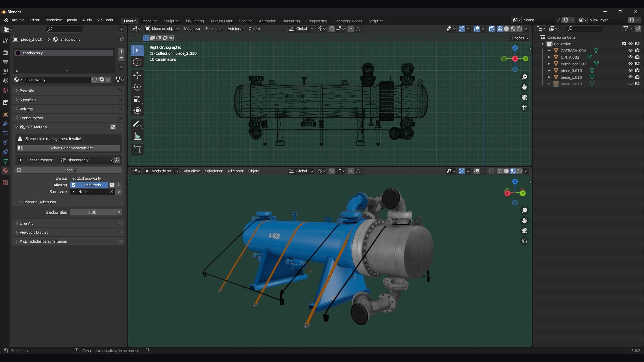The height and width of the screenshot is (362, 644).
Task: Select the Move tool
Action: pyautogui.click(x=137, y=75)
